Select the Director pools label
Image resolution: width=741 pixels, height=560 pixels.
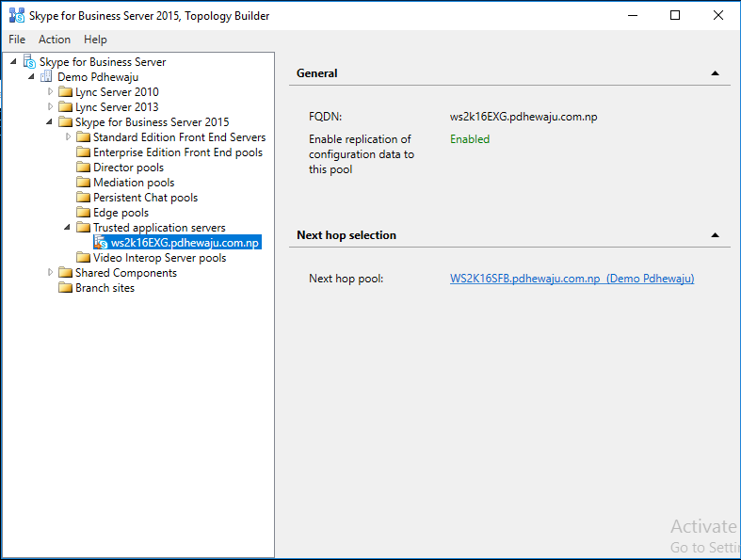pyautogui.click(x=129, y=168)
